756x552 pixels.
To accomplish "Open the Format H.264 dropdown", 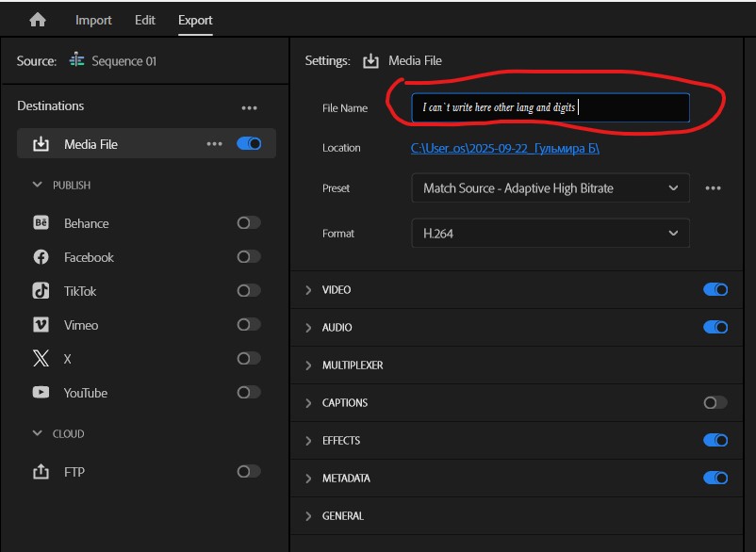I will pos(550,233).
